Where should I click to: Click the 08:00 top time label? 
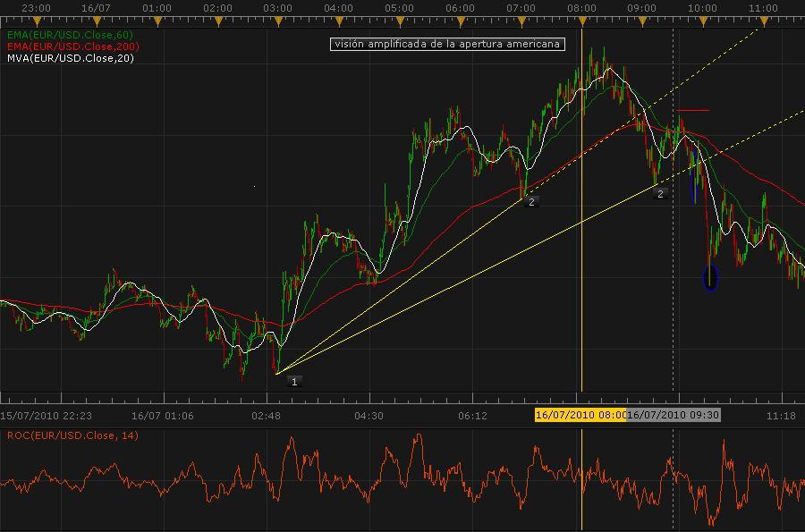click(x=581, y=8)
